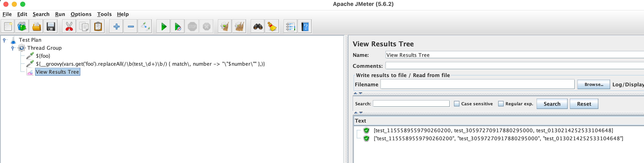
Task: Click the Filename input field
Action: point(478,84)
